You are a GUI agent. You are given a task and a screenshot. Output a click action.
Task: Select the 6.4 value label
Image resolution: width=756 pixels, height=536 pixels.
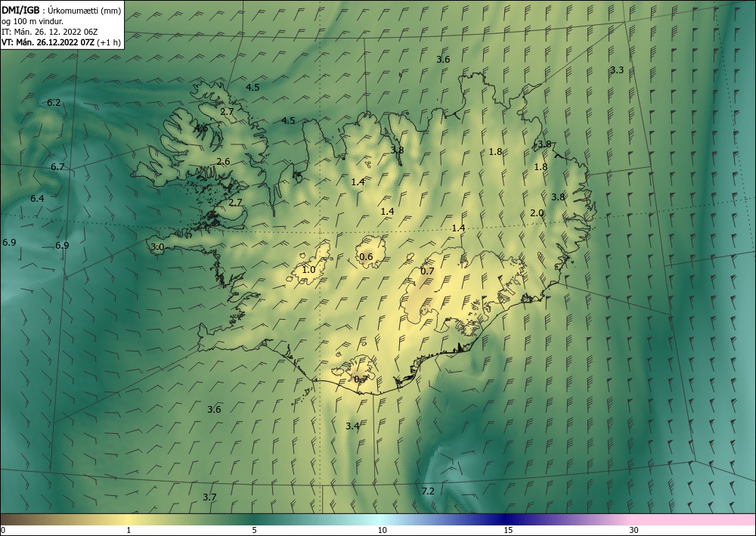(x=37, y=199)
